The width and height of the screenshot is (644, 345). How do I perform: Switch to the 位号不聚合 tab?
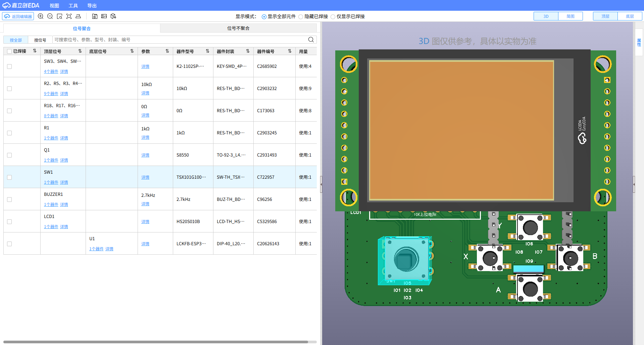(238, 28)
